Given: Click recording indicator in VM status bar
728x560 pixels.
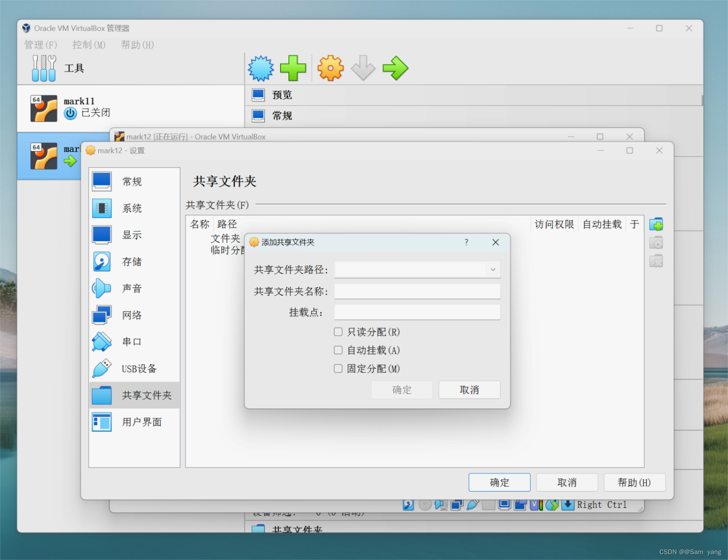Looking at the screenshot, I should tap(520, 505).
